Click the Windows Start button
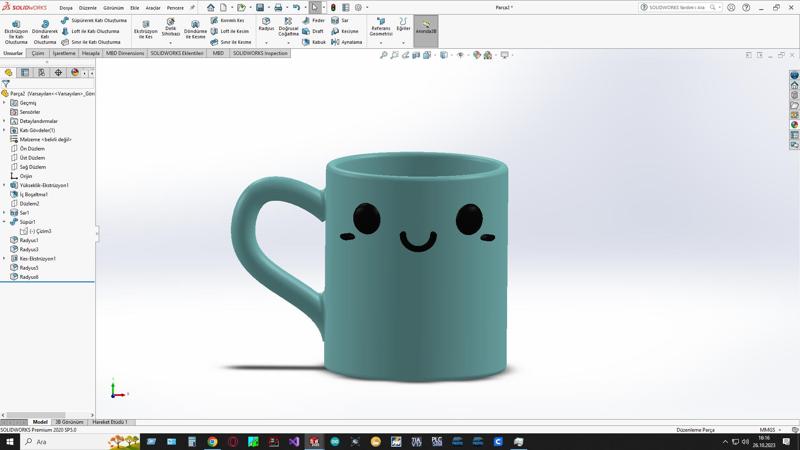The height and width of the screenshot is (450, 800). [x=10, y=441]
